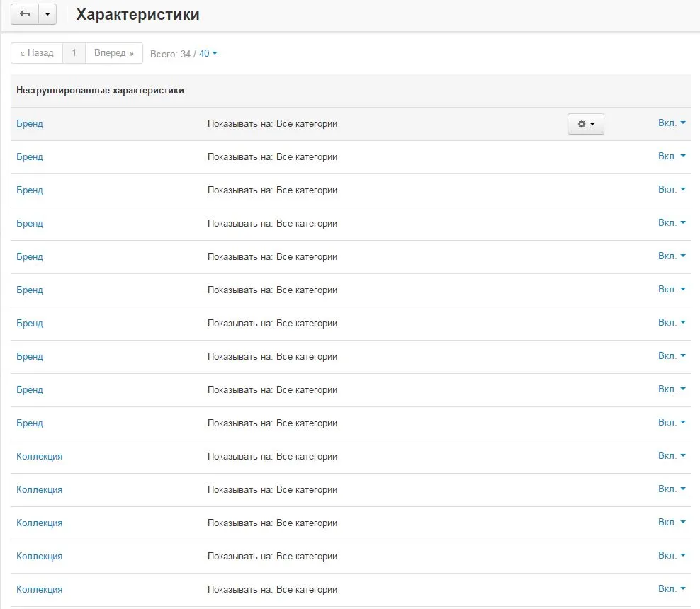Open items-per-page dropdown showing 40

(x=208, y=54)
